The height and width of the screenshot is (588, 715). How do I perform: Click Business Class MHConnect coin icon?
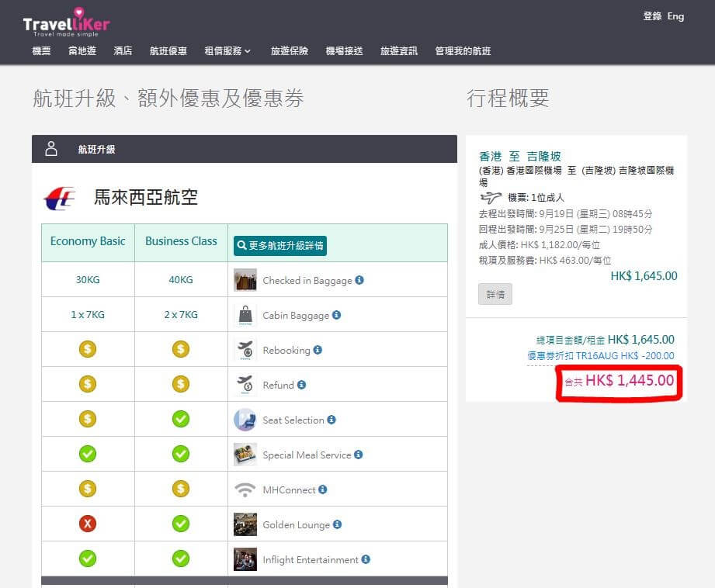click(181, 489)
